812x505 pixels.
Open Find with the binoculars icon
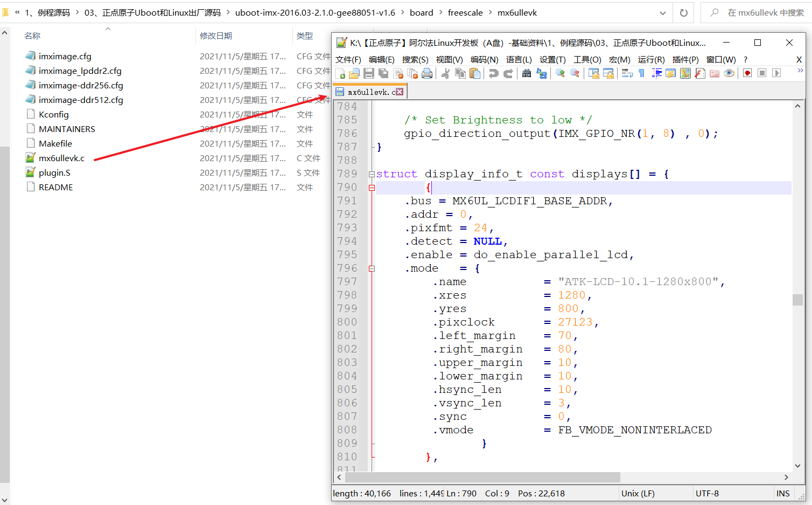[527, 73]
